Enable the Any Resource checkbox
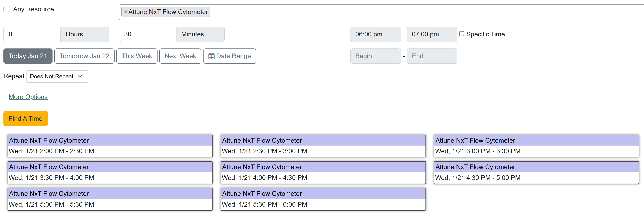Screen dimensions: 644x216 point(7,9)
